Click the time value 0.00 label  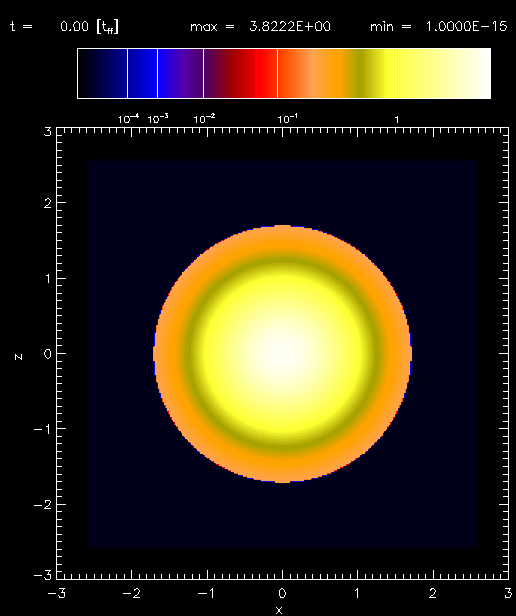(75, 27)
